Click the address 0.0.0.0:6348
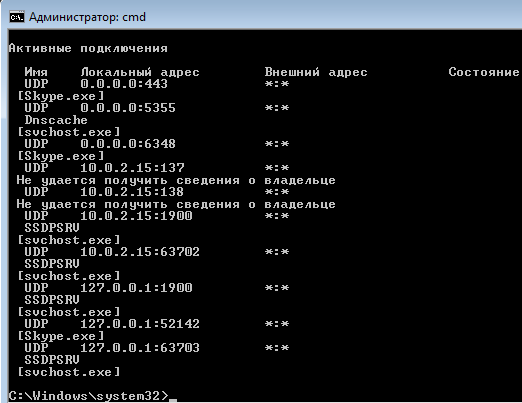Viewport: 522px width, 403px height. coord(128,144)
